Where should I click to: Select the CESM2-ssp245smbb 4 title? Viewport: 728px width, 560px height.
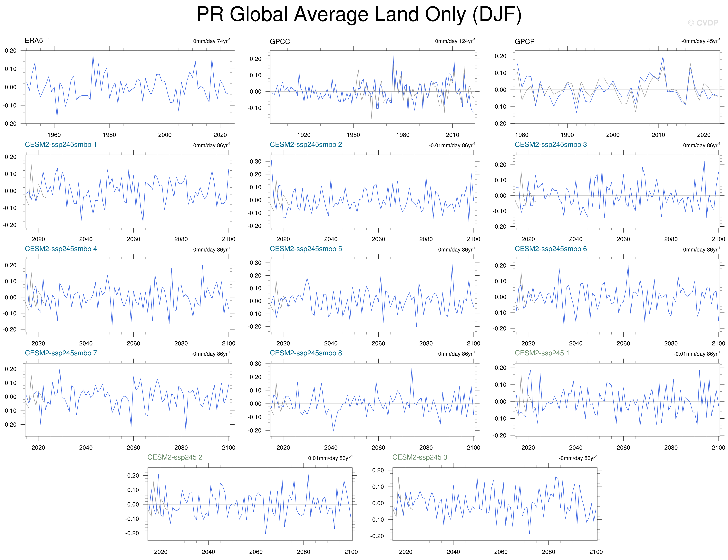tap(61, 249)
